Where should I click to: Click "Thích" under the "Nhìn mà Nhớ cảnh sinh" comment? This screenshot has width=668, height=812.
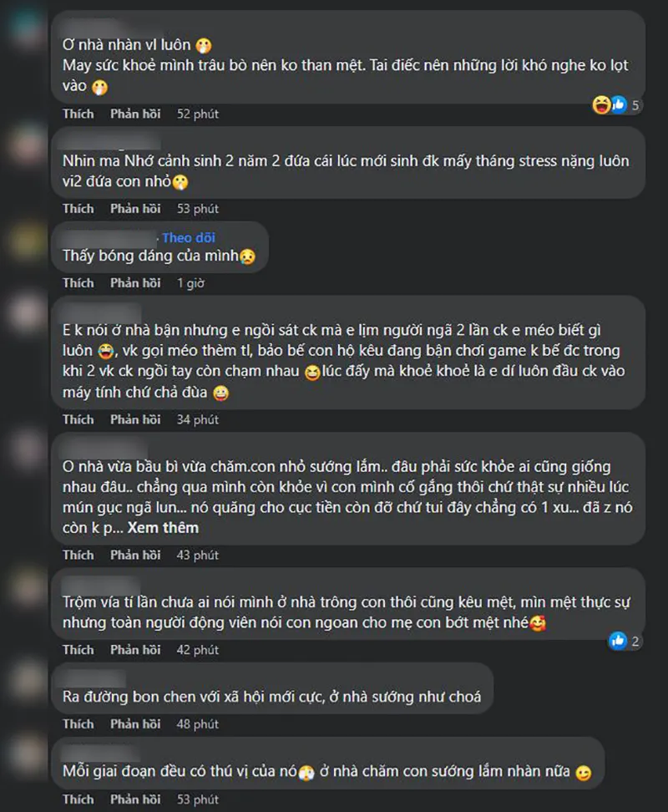click(x=78, y=209)
